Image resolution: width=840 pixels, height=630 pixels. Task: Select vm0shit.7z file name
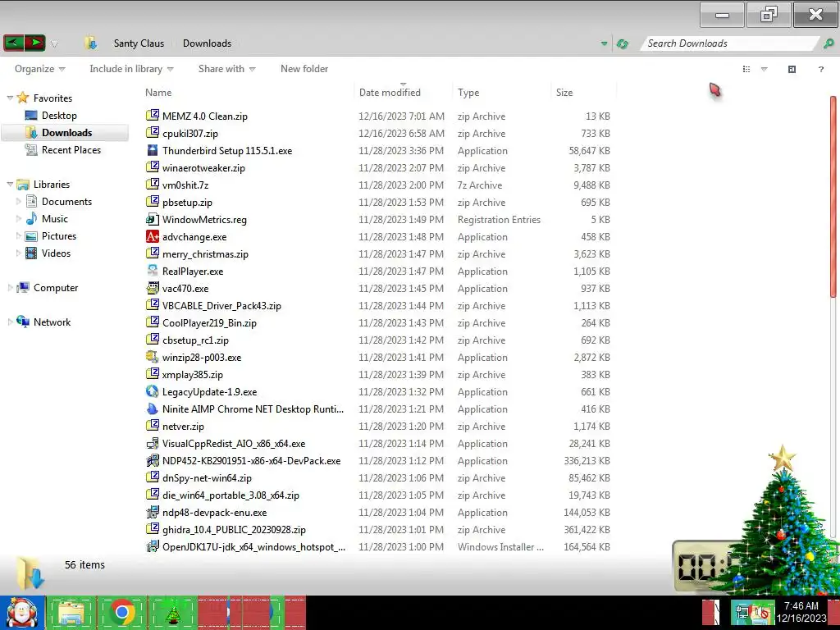tap(185, 185)
